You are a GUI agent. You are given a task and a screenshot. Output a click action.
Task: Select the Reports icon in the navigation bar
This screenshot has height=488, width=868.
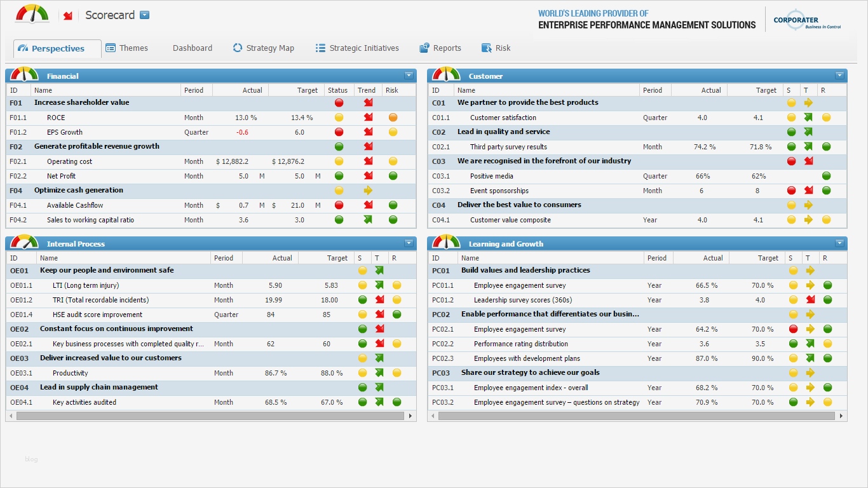424,48
